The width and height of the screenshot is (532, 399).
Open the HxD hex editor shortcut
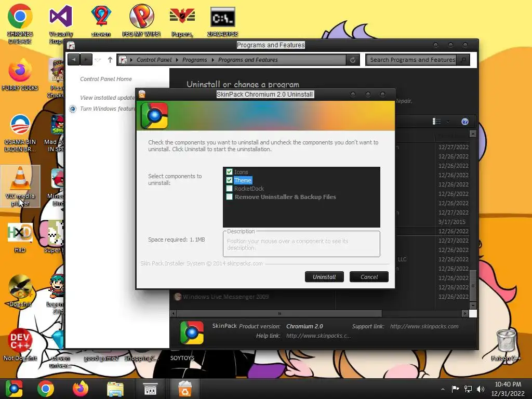click(x=20, y=237)
